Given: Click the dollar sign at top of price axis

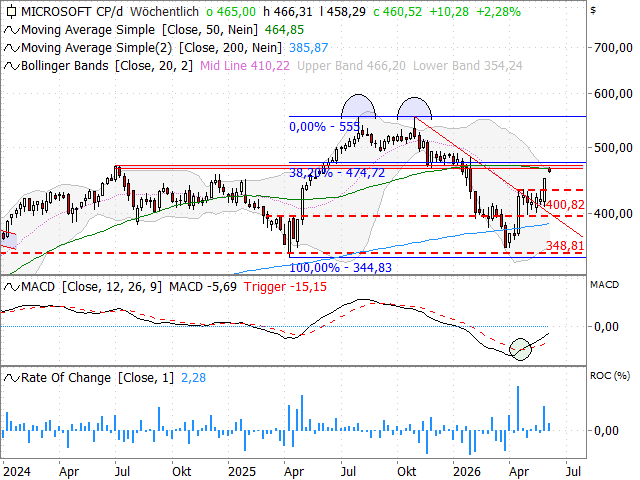Looking at the screenshot, I should click(x=593, y=10).
